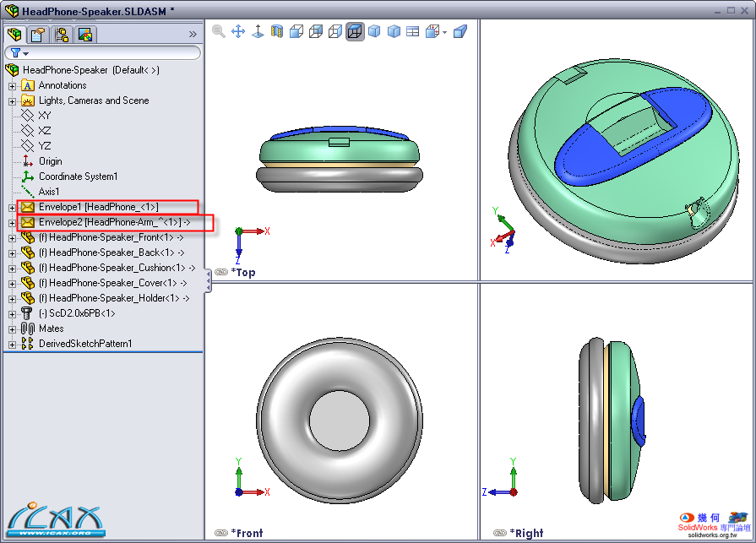Screen dimensions: 756x543
Task: Expand the Annotations tree node
Action: 12,85
